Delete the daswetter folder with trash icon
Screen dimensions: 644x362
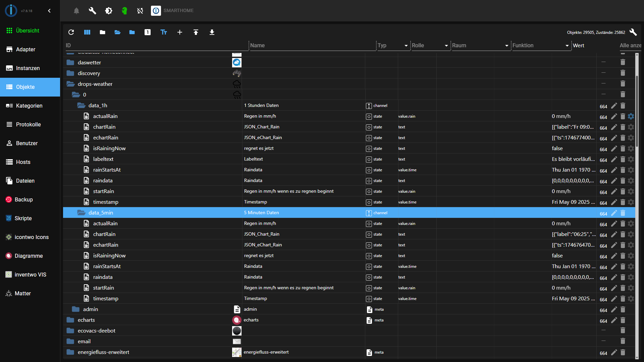click(623, 62)
